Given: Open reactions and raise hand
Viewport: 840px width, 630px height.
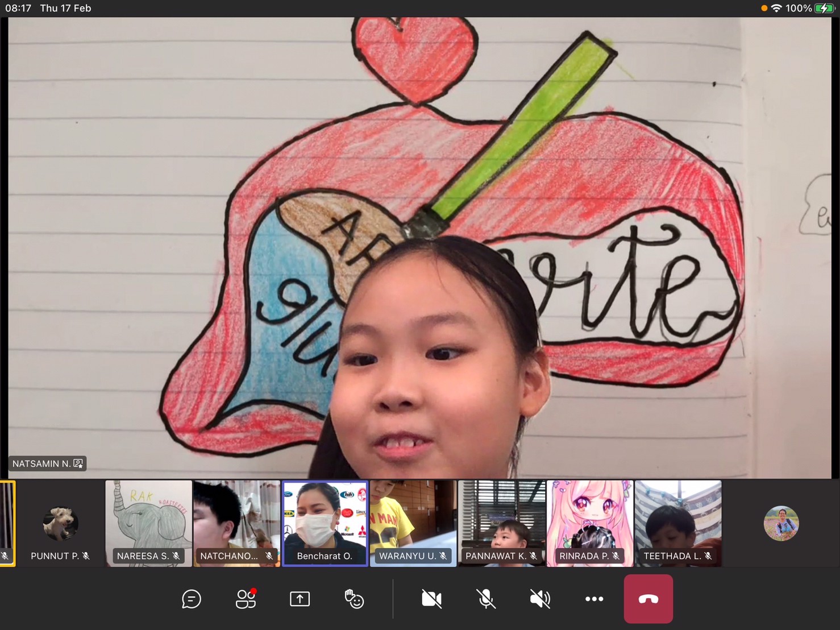Looking at the screenshot, I should (354, 599).
